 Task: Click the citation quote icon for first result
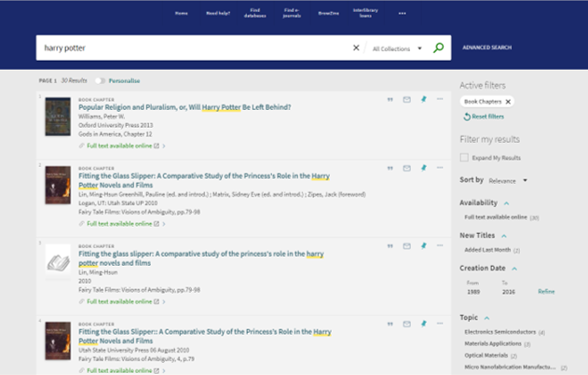coord(390,100)
